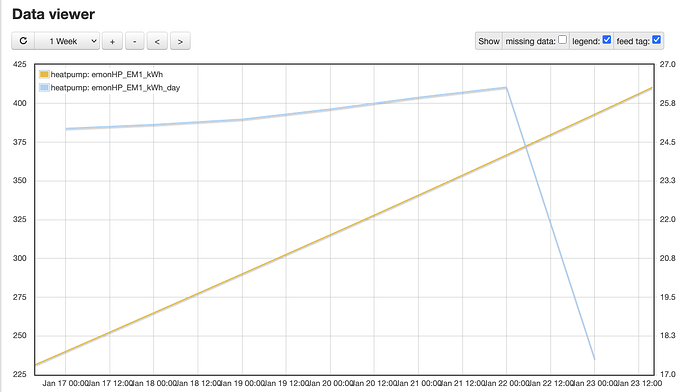Image resolution: width=690 pixels, height=392 pixels.
Task: Click the right axis label 17.0
Action: (x=667, y=374)
